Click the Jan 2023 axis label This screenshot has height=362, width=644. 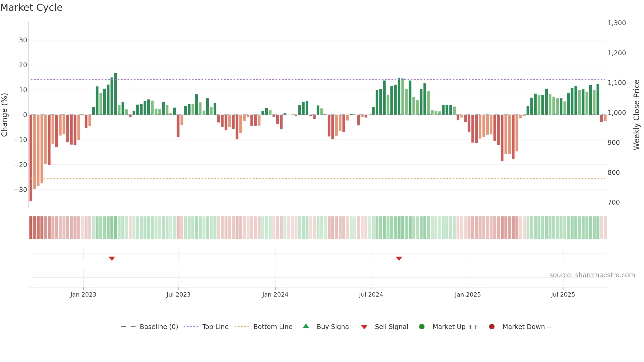[x=83, y=295]
